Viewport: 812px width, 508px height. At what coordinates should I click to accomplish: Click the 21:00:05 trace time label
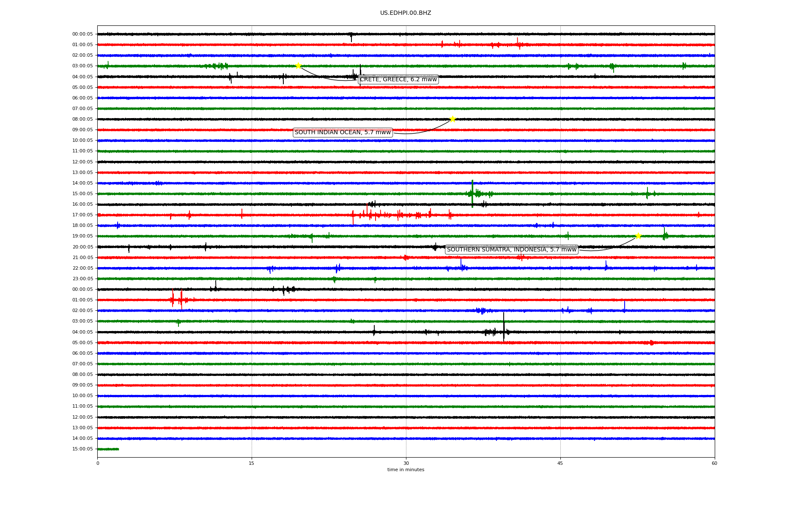[82, 257]
